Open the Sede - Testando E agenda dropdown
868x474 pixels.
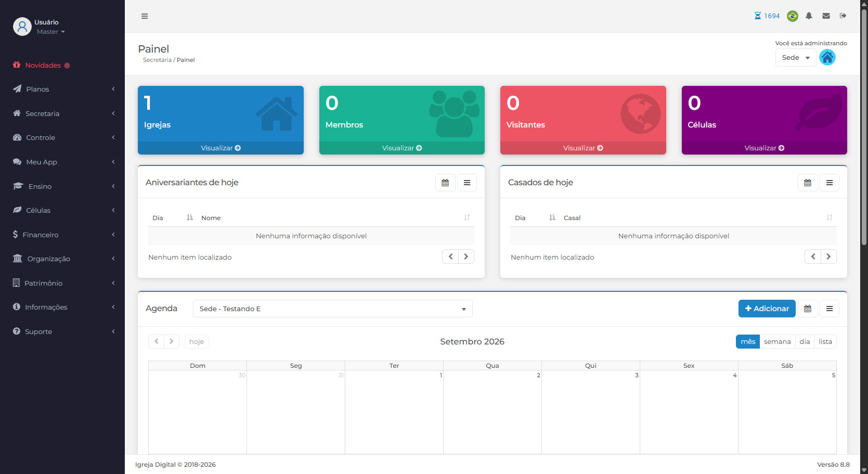(332, 309)
